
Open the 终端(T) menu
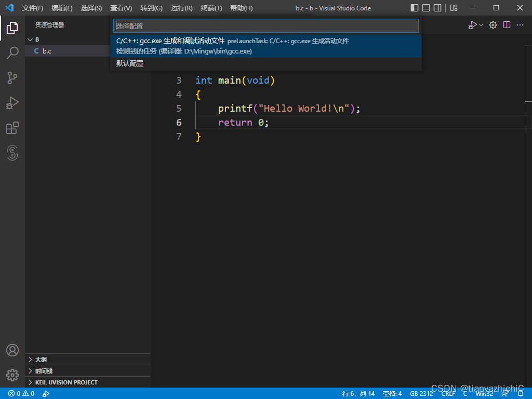pyautogui.click(x=211, y=8)
